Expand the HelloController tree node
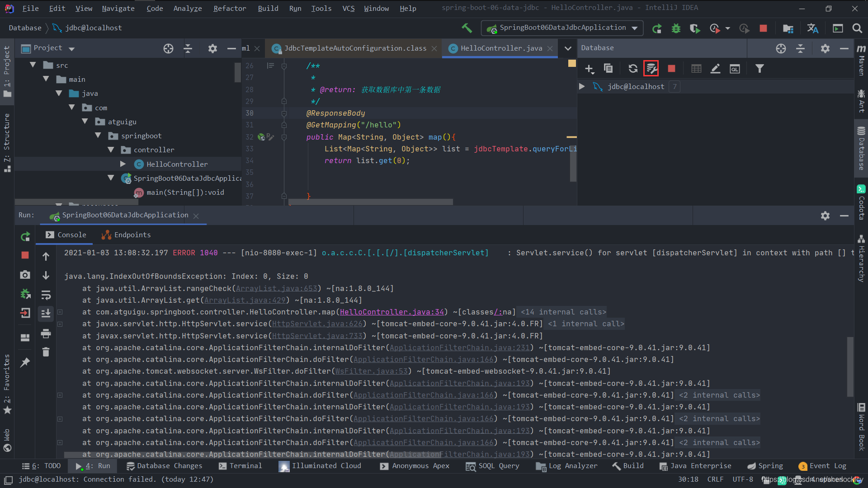868x488 pixels. point(123,164)
